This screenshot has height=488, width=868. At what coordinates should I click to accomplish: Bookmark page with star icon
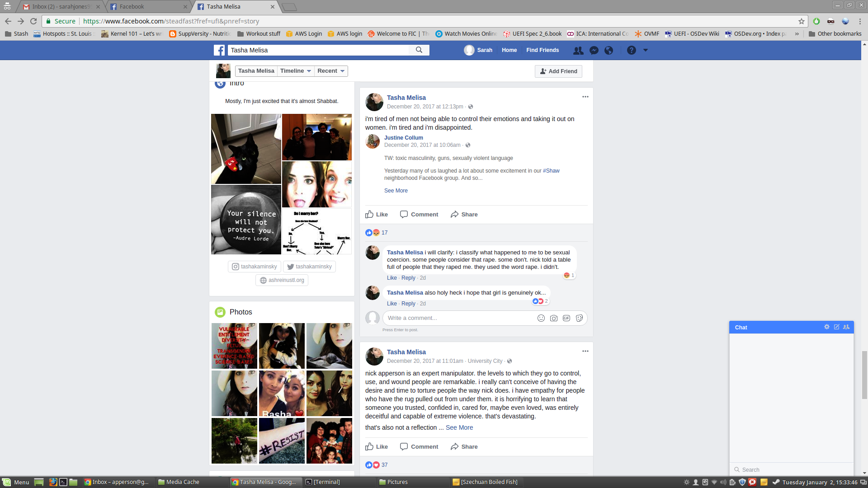(802, 21)
